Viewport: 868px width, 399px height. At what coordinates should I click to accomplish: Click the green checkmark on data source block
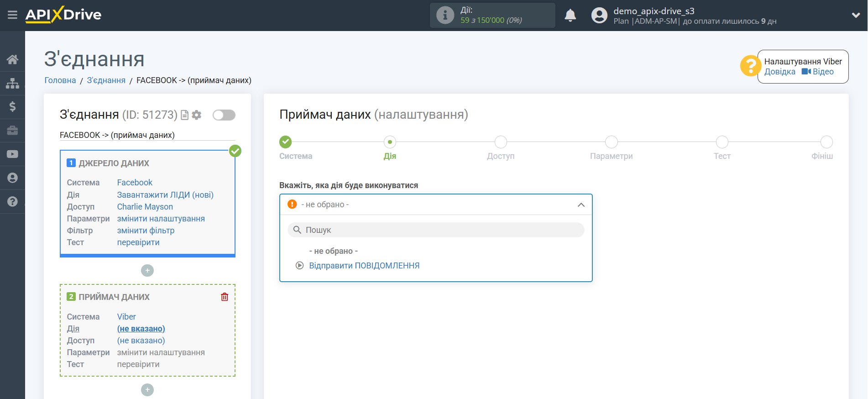pos(235,151)
